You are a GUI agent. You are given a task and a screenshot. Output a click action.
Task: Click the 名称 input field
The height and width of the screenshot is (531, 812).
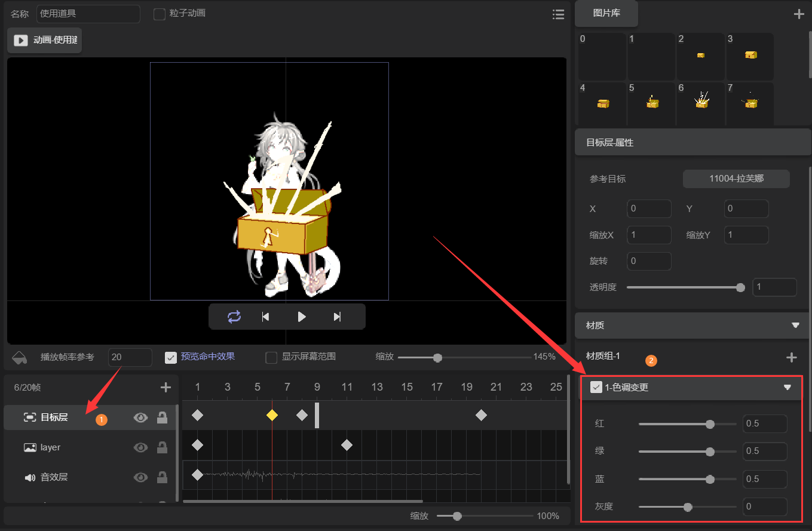(88, 14)
